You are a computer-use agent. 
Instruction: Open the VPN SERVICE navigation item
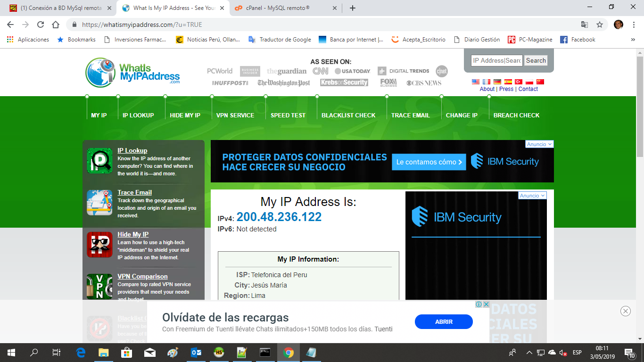235,115
